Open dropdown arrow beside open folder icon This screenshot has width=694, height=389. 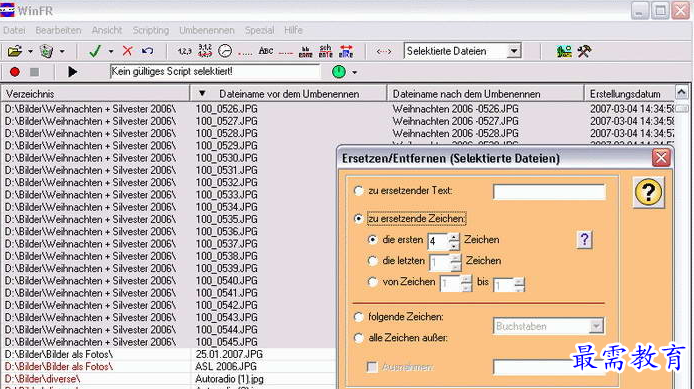click(30, 52)
